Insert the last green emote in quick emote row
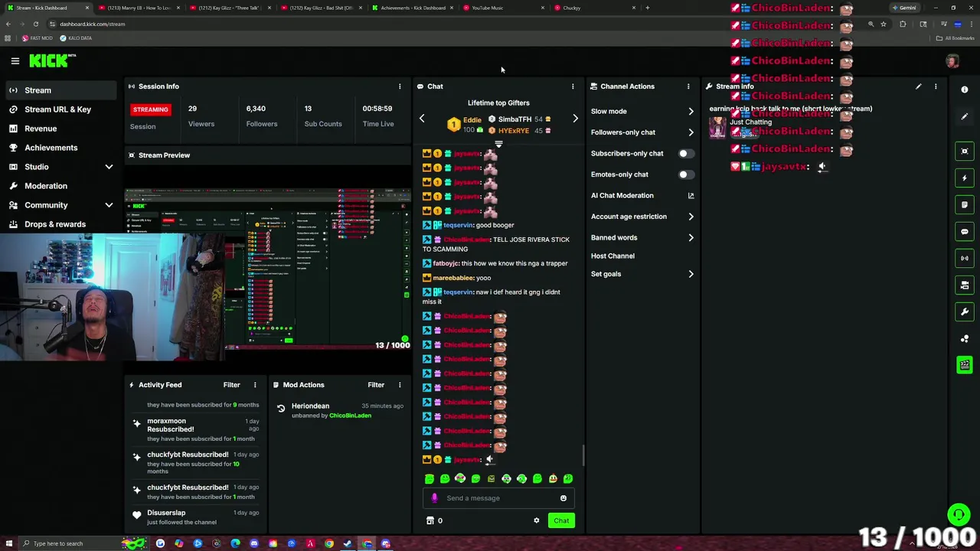 (x=568, y=478)
